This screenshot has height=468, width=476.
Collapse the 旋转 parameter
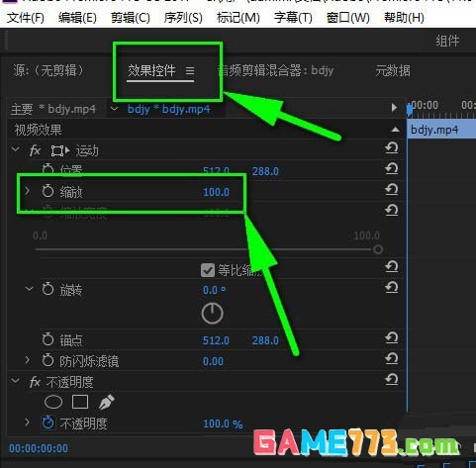(29, 289)
